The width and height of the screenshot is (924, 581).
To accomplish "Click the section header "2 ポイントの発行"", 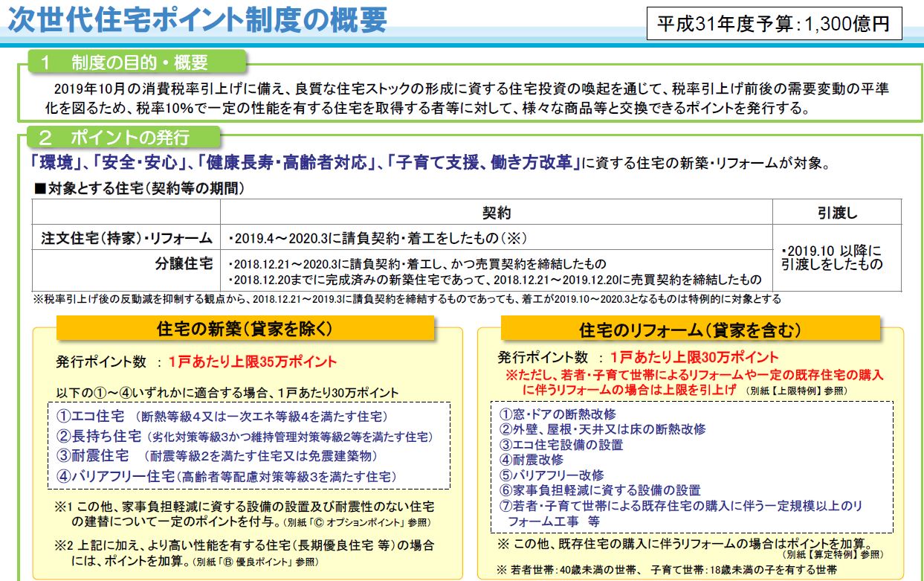I will coord(123,138).
